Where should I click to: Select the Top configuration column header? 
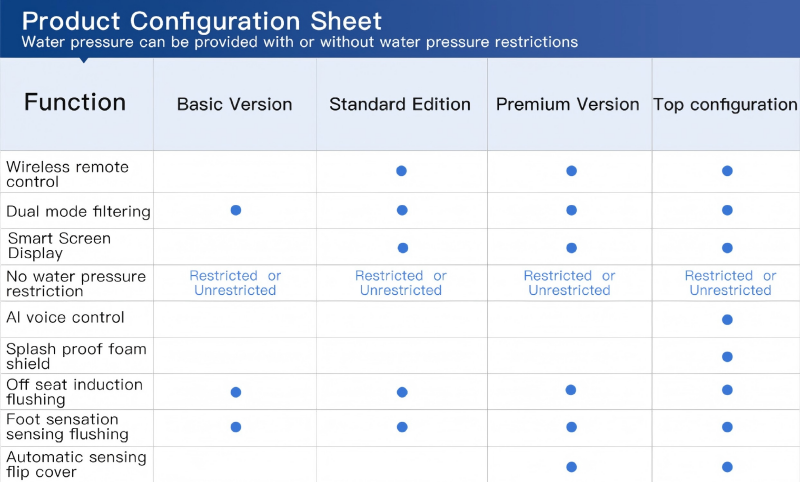point(726,104)
